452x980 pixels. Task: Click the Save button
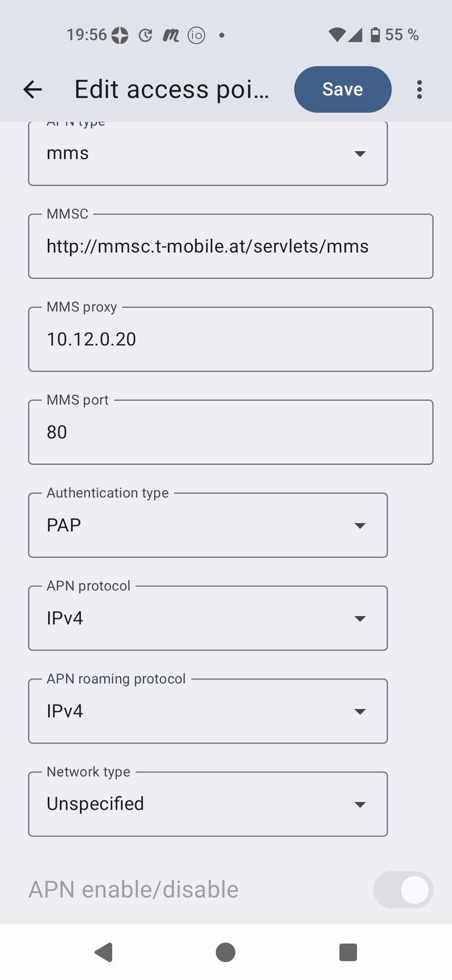(x=343, y=89)
